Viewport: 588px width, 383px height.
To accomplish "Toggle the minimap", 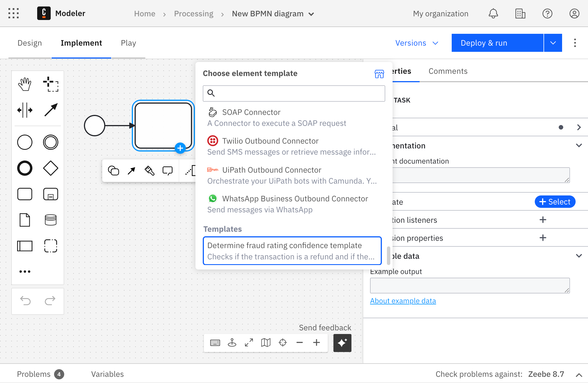I will click(x=266, y=343).
